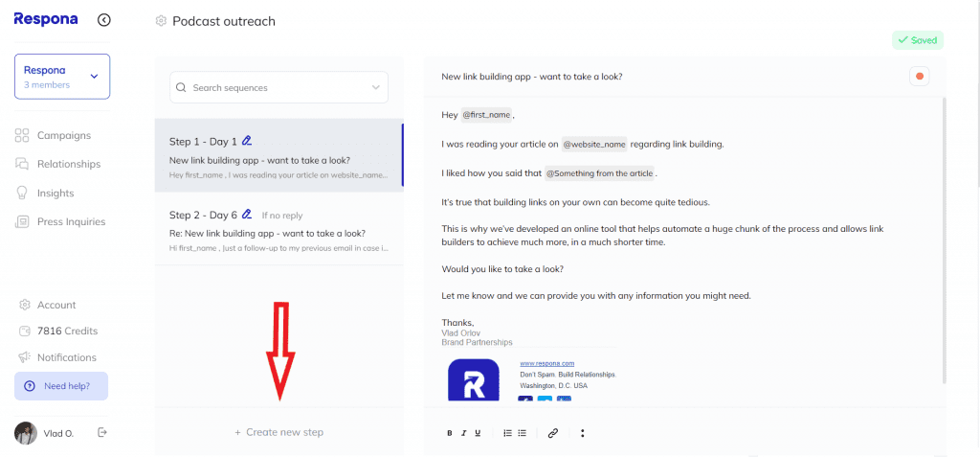Click the email body scrollbar

point(945,240)
